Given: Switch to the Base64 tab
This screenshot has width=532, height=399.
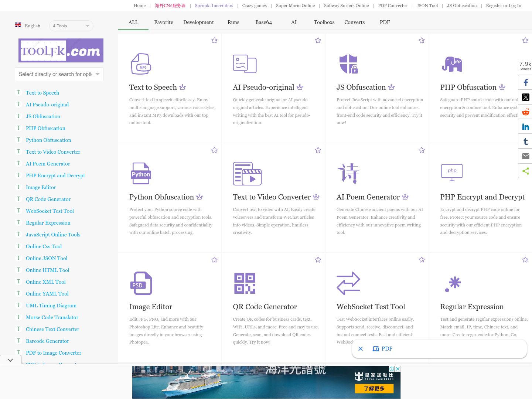Looking at the screenshot, I should 263,22.
